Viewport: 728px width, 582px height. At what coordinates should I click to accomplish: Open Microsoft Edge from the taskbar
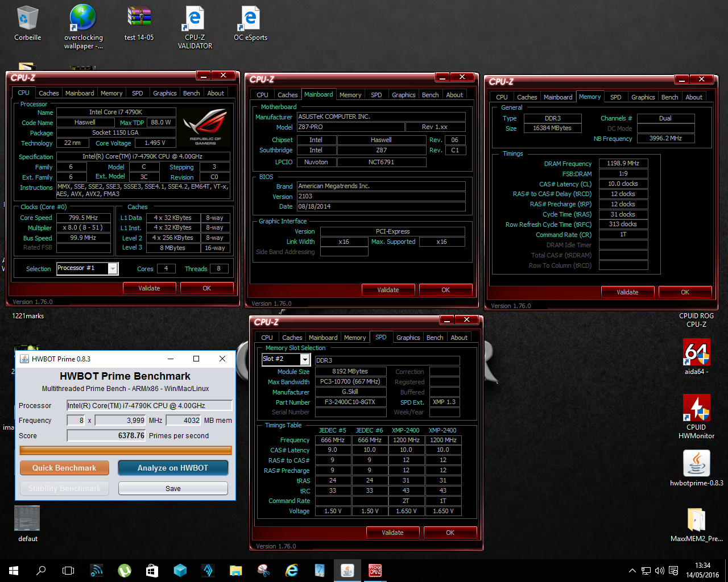[291, 570]
